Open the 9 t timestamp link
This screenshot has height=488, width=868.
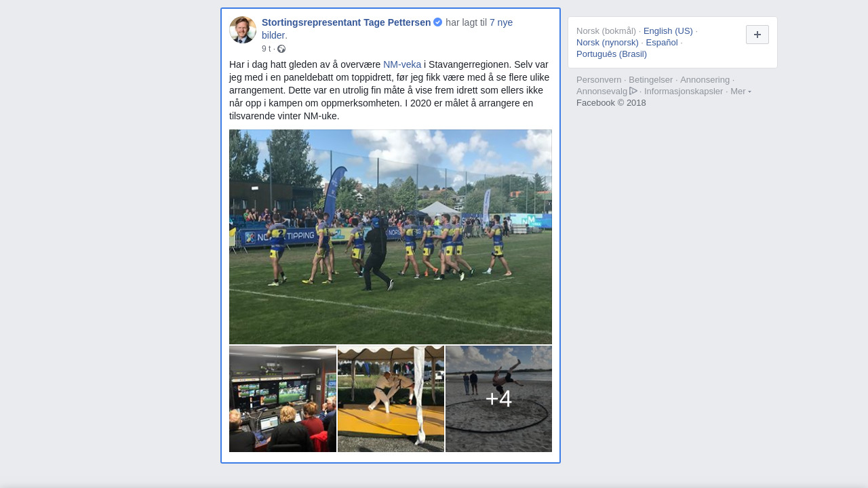[x=266, y=49]
